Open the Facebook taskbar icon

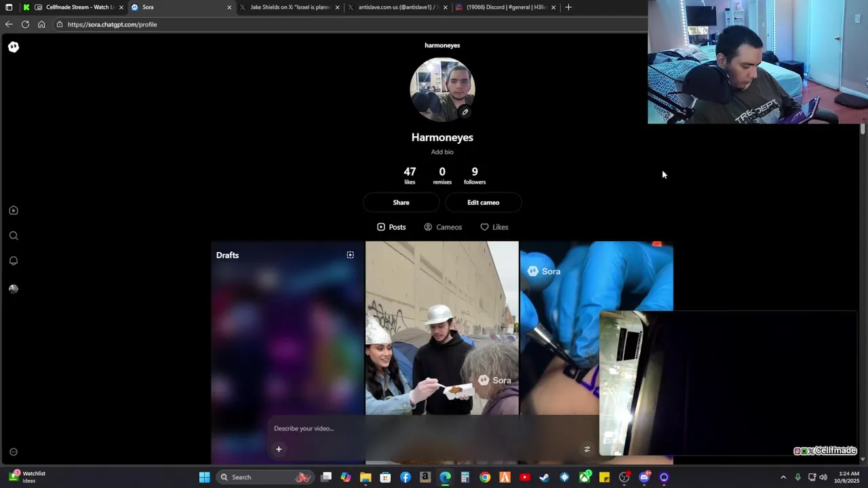coord(406,477)
